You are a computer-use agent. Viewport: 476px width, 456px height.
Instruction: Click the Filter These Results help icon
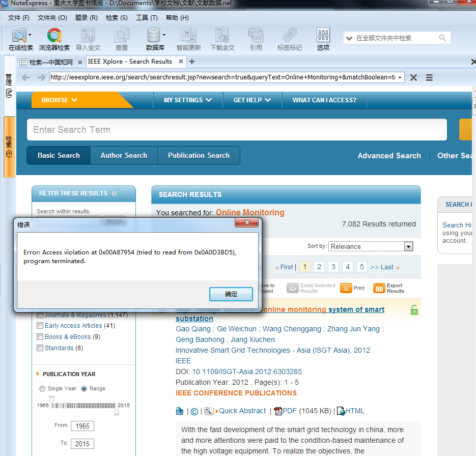pyautogui.click(x=114, y=193)
